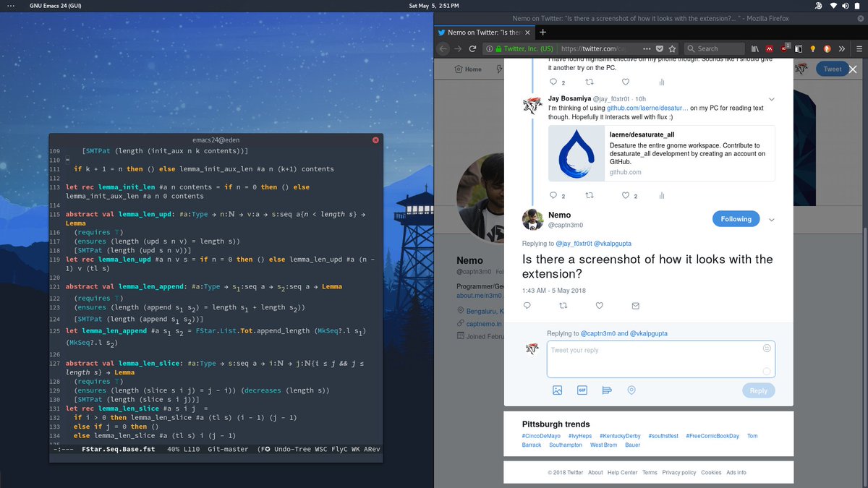The height and width of the screenshot is (488, 868).
Task: Toggle the Following button for Nemo
Action: pyautogui.click(x=736, y=219)
